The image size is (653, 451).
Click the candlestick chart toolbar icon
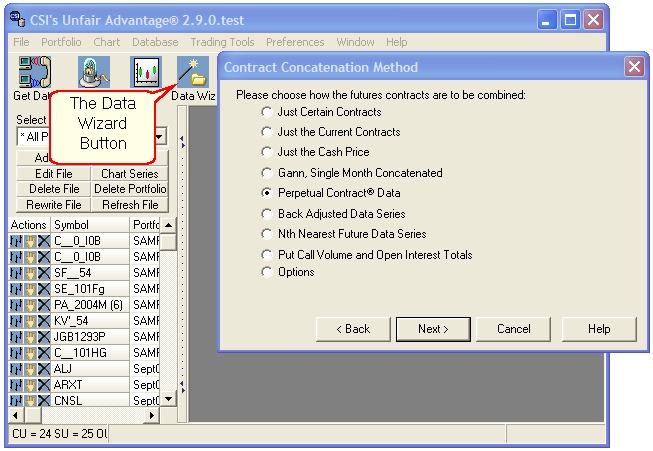click(x=146, y=72)
